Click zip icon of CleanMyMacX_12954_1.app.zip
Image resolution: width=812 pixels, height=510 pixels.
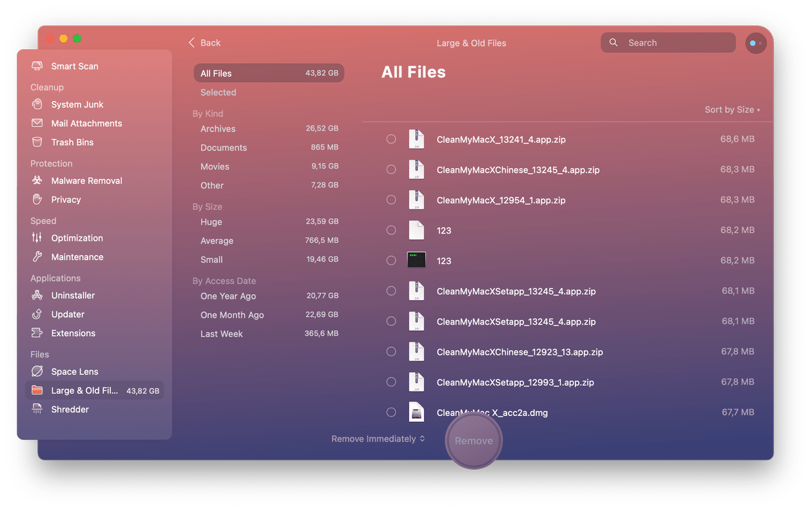coord(416,200)
